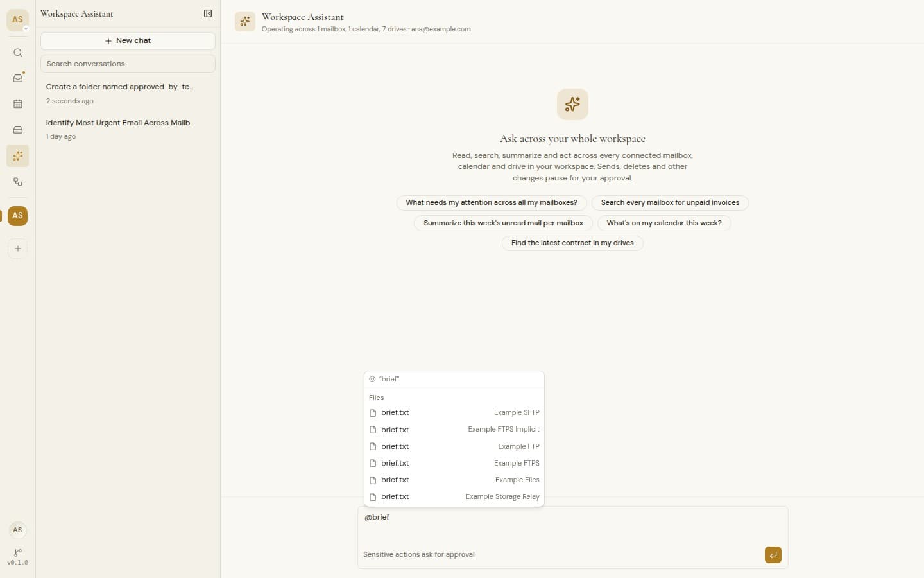The height and width of the screenshot is (578, 924).
Task: Click 'Search every mailbox for unpaid invoices' suggestion
Action: tap(670, 202)
